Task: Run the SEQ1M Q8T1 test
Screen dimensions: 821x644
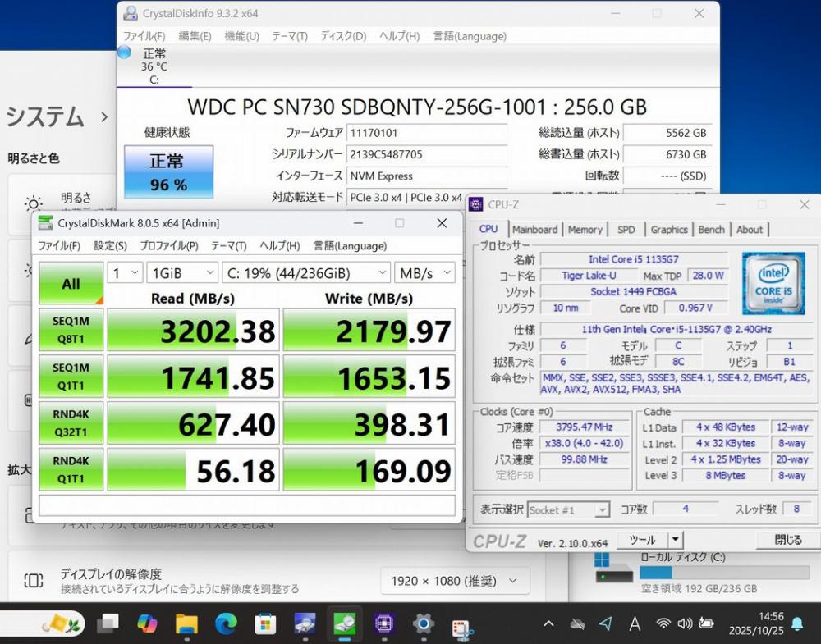Action: tap(71, 330)
